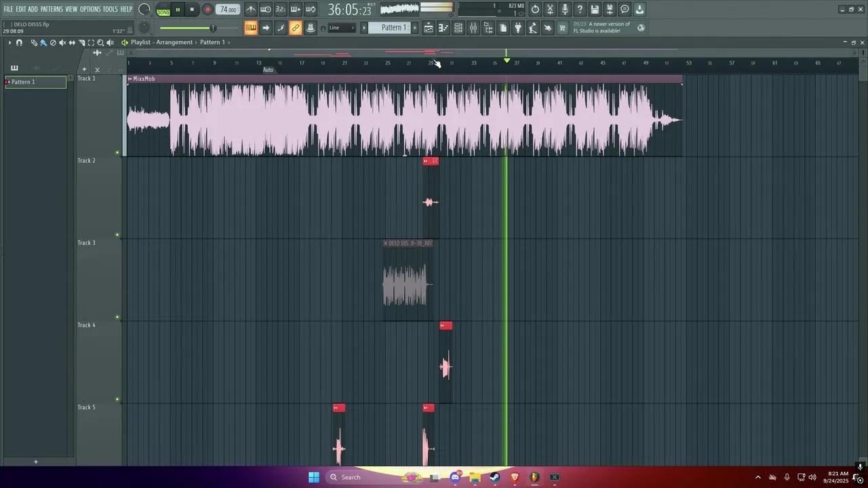Image resolution: width=868 pixels, height=488 pixels.
Task: Switch the SONG/pattern mode button
Action: pyautogui.click(x=163, y=10)
